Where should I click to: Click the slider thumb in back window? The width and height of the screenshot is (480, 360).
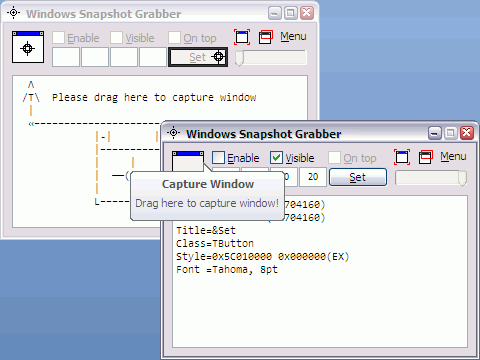[x=239, y=58]
